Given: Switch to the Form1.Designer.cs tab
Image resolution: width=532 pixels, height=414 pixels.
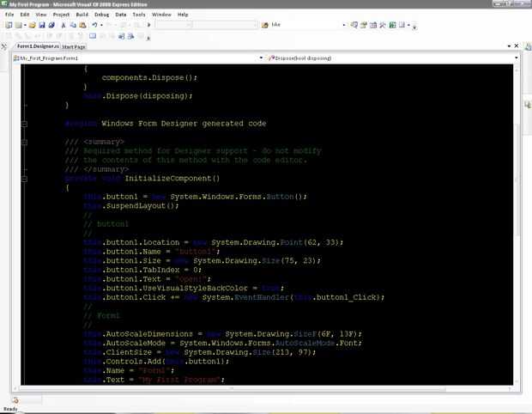Looking at the screenshot, I should (38, 46).
